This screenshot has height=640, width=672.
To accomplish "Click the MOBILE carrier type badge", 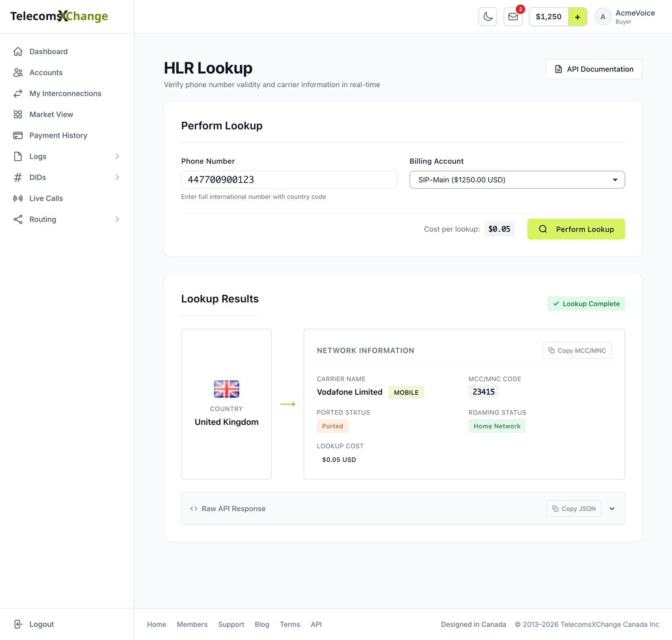I will point(406,392).
